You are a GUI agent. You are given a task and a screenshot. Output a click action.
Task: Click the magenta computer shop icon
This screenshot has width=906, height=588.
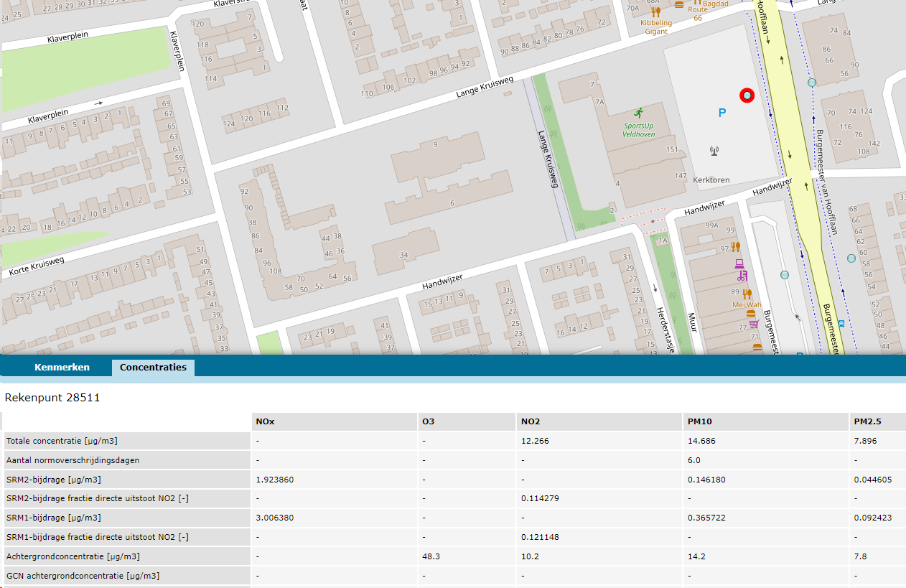tap(739, 263)
